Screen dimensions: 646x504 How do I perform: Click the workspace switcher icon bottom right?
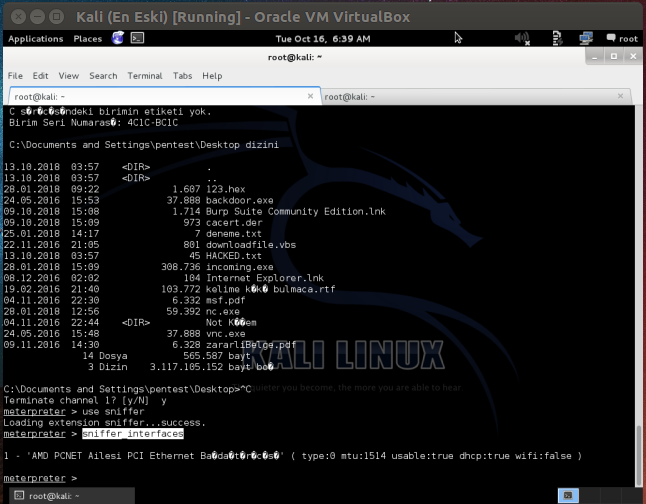tap(568, 495)
